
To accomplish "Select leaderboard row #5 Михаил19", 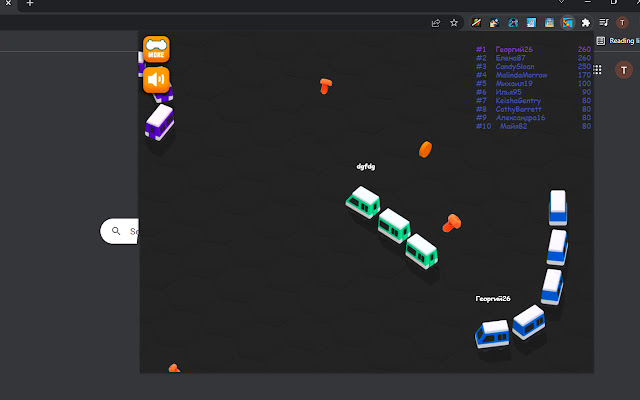I will [x=533, y=84].
